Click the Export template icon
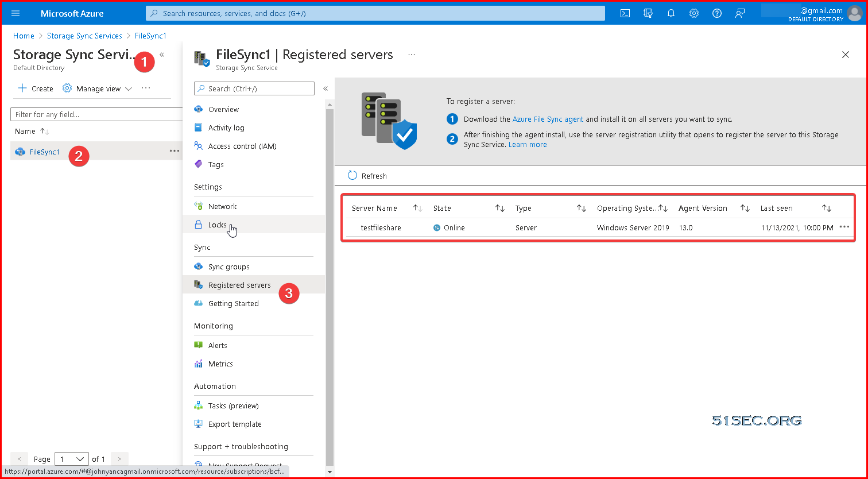 pyautogui.click(x=199, y=424)
